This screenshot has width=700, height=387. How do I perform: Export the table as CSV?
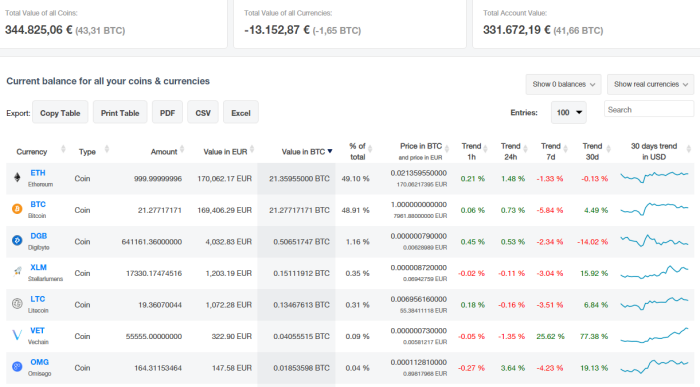[203, 113]
